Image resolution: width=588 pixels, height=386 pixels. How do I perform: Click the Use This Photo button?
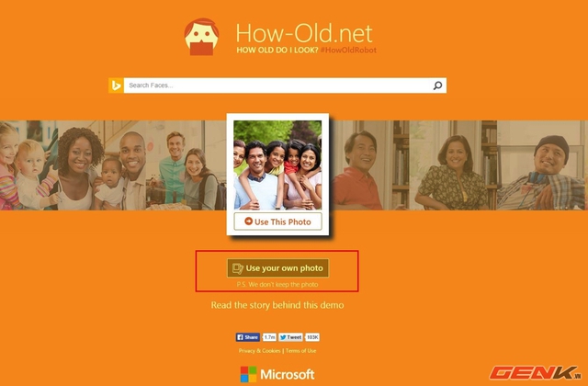[x=277, y=221]
